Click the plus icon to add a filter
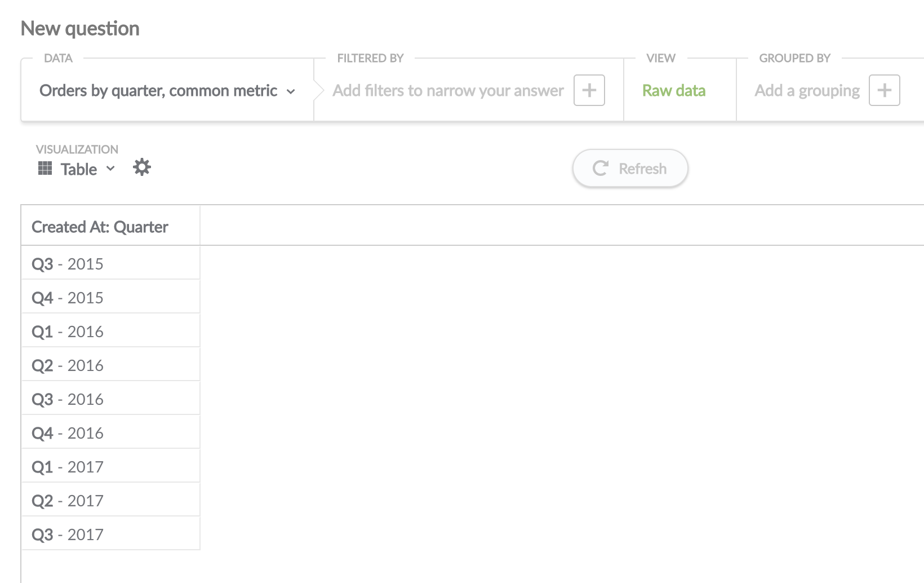This screenshot has height=583, width=924. tap(589, 90)
